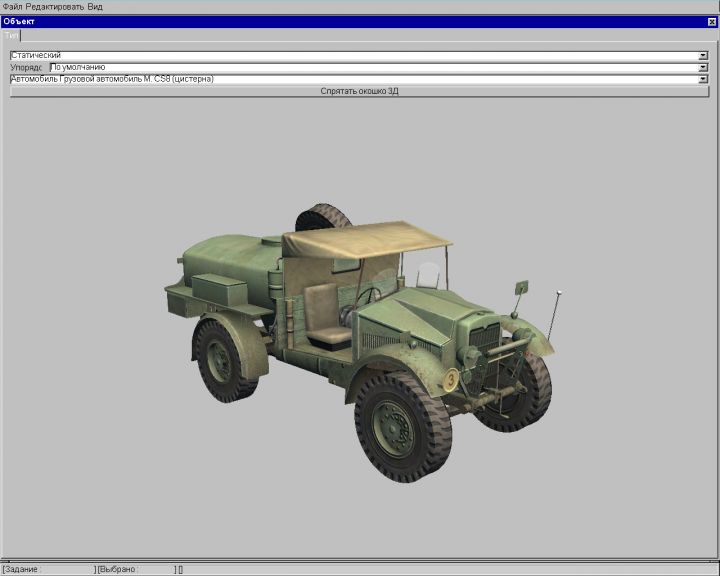Click the Упорядс label
The height and width of the screenshot is (576, 720).
point(28,67)
